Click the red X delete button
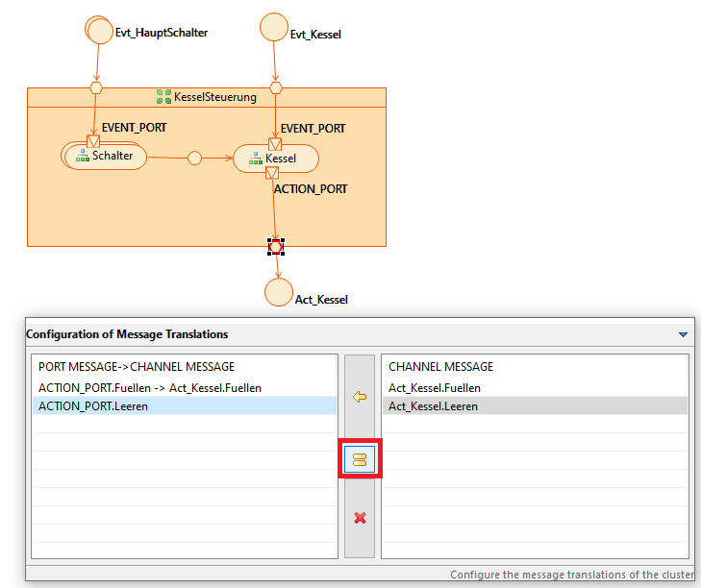The width and height of the screenshot is (701, 588). [x=360, y=518]
